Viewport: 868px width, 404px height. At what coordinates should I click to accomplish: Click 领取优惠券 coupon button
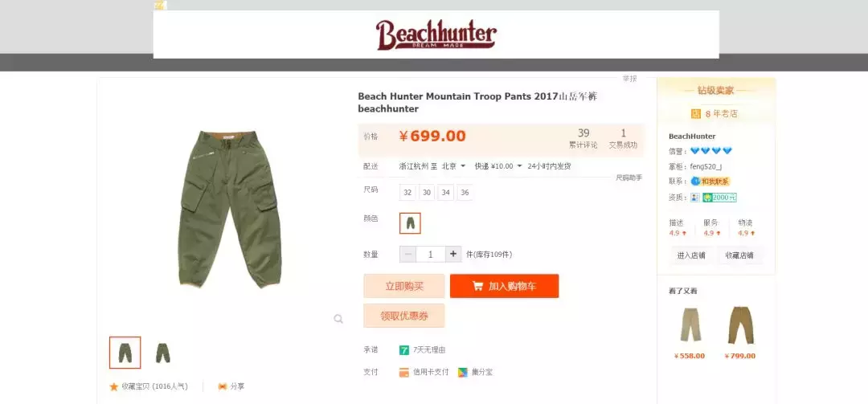404,316
